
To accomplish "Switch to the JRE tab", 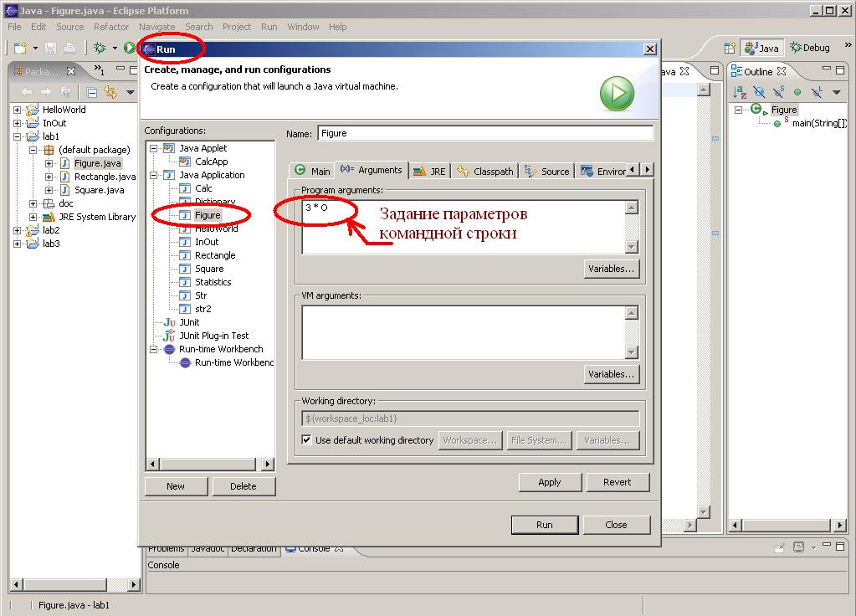I will (429, 171).
